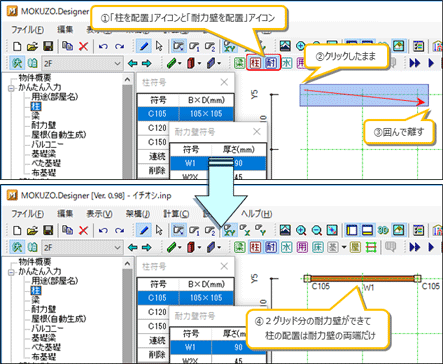The width and height of the screenshot is (443, 364).
Task: Collapse かんたん入力 tree node in bottom window
Action: pos(12,272)
